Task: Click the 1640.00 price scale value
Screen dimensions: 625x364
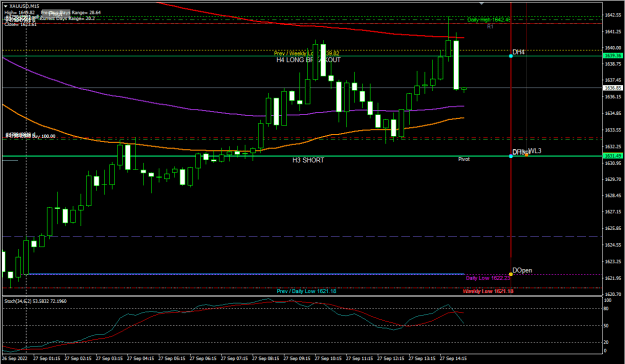Action: [x=613, y=48]
